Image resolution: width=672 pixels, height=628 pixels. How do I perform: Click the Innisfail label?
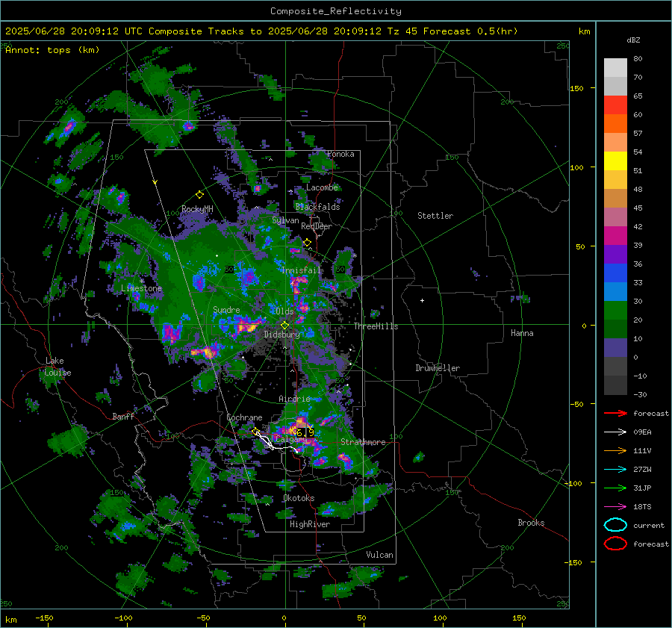[302, 270]
